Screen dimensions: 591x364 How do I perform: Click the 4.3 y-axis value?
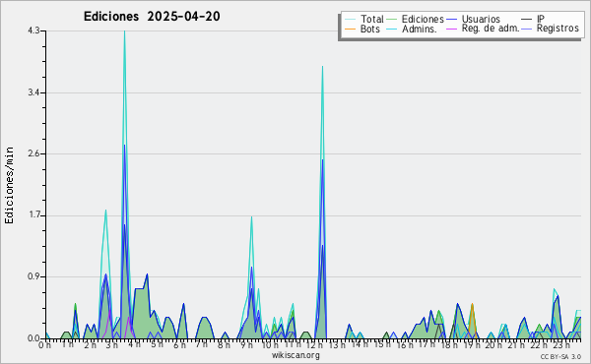click(x=33, y=30)
